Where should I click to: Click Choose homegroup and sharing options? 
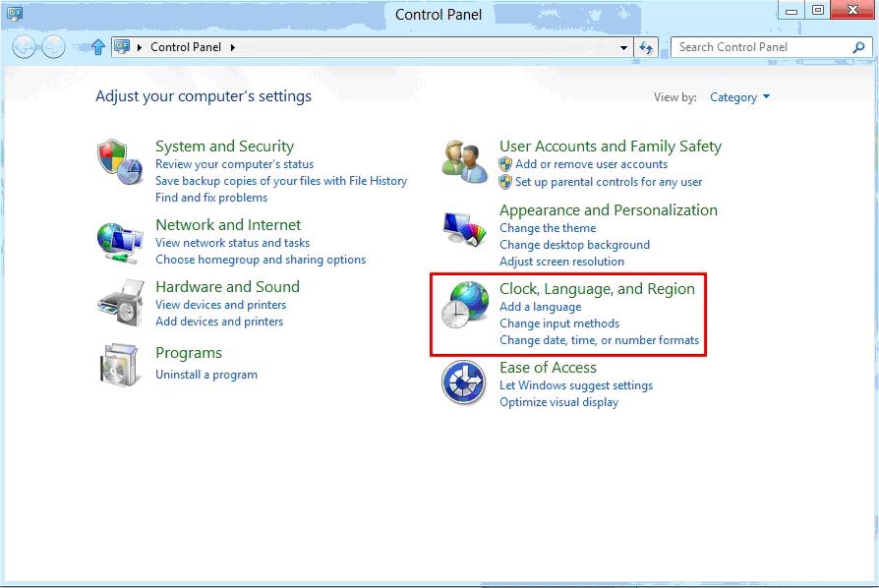(x=261, y=260)
